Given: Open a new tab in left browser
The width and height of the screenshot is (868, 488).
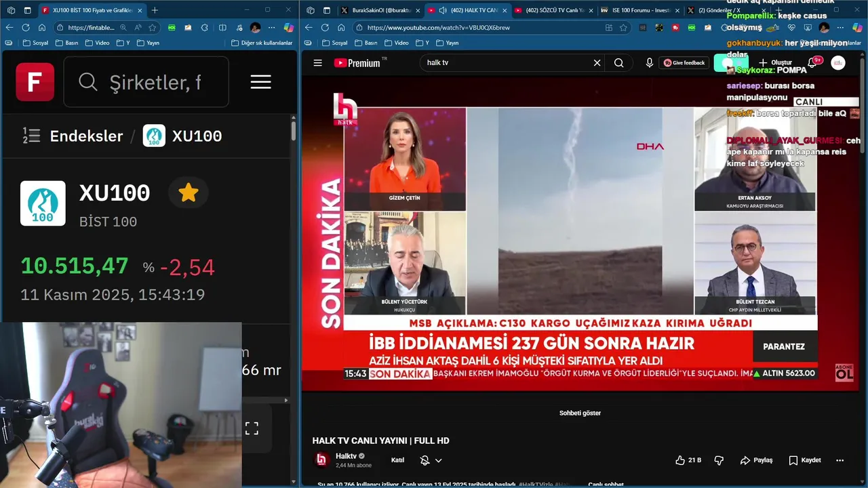Looking at the screenshot, I should point(155,10).
